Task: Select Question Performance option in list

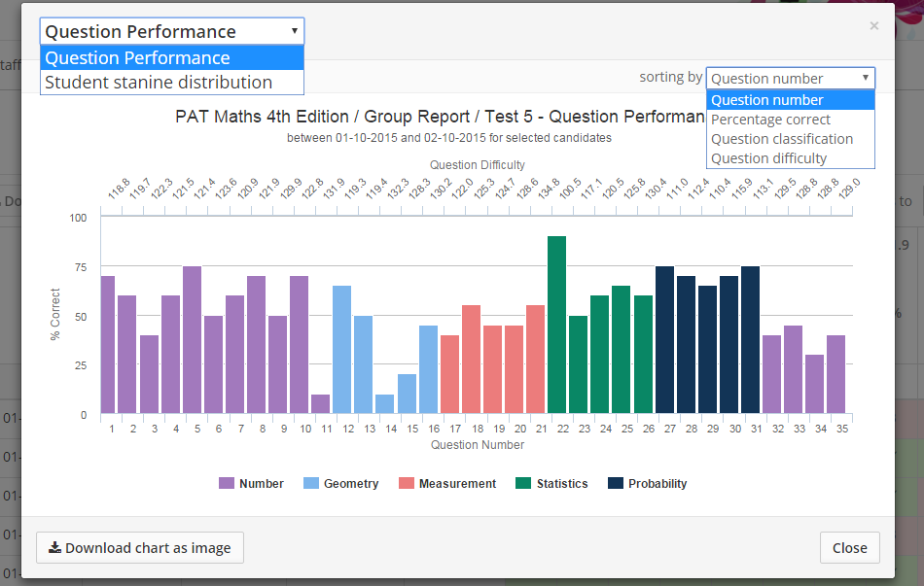Action: 171,57
